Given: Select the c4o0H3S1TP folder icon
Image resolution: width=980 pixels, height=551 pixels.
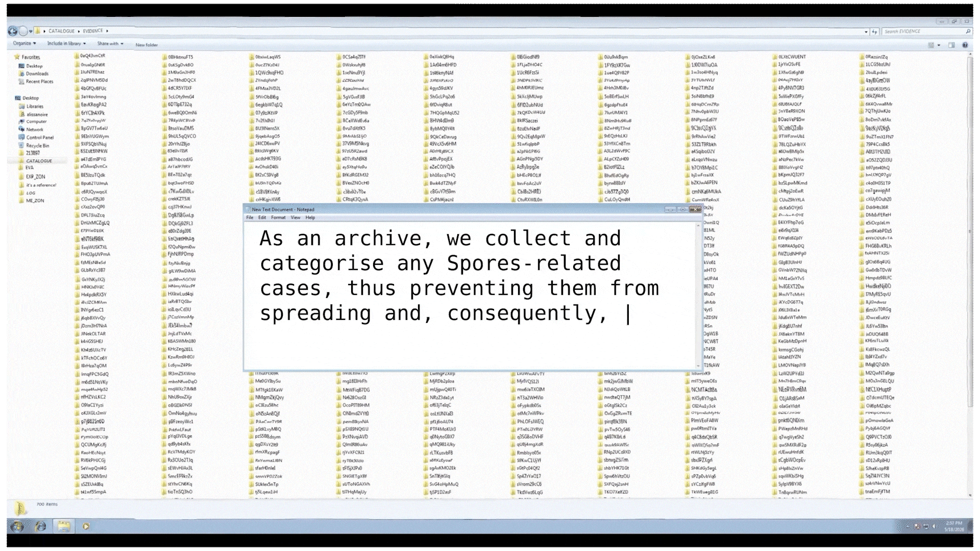Looking at the screenshot, I should tap(862, 183).
